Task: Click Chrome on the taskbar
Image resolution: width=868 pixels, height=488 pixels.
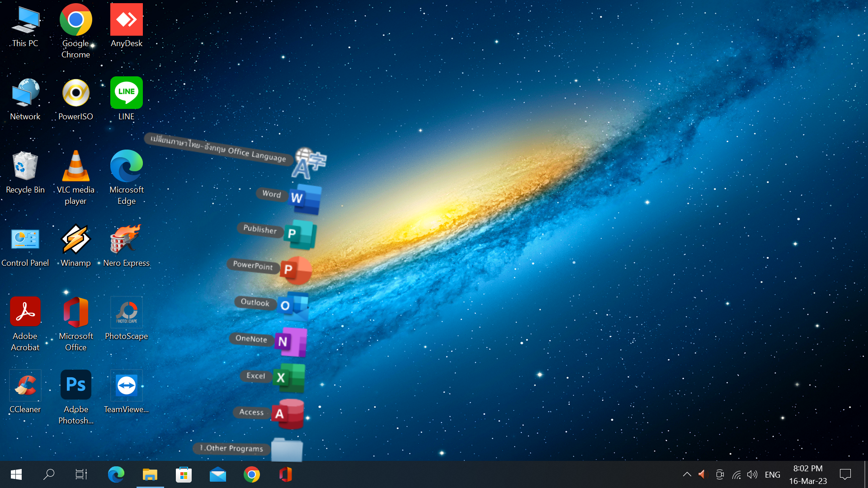Action: pos(252,474)
